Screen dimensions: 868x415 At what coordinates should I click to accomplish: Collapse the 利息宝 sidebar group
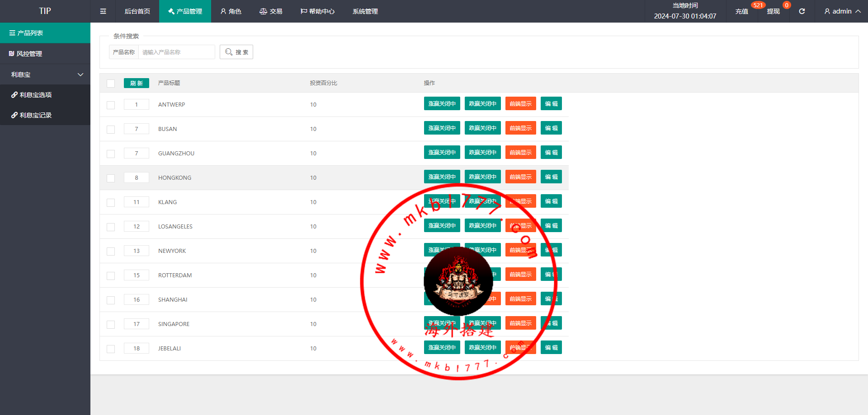[x=45, y=75]
